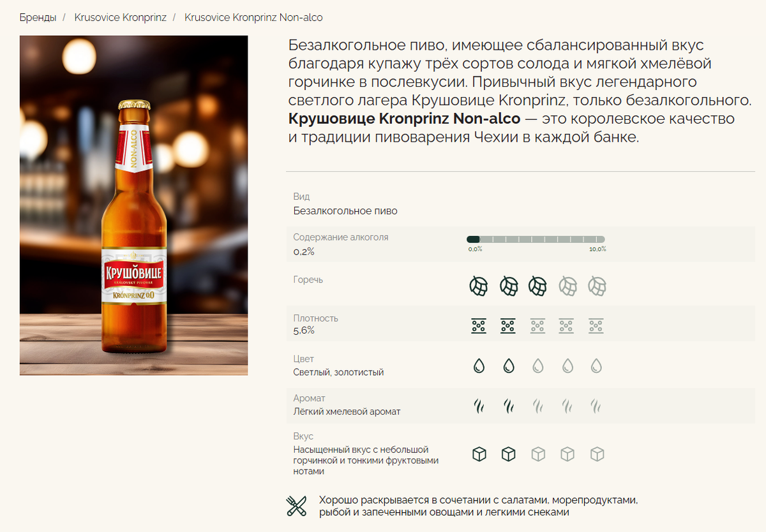Click the first hop icon in Горечь row

[479, 286]
